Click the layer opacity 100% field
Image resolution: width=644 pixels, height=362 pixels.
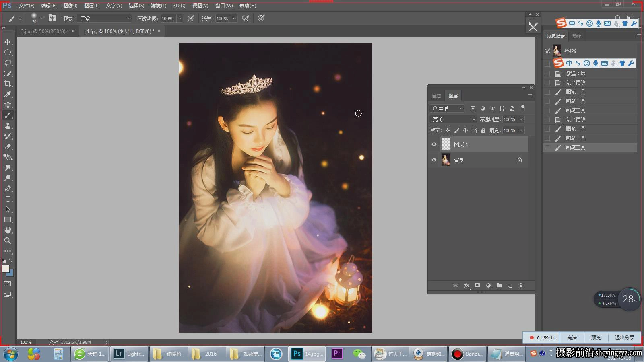[x=510, y=119]
